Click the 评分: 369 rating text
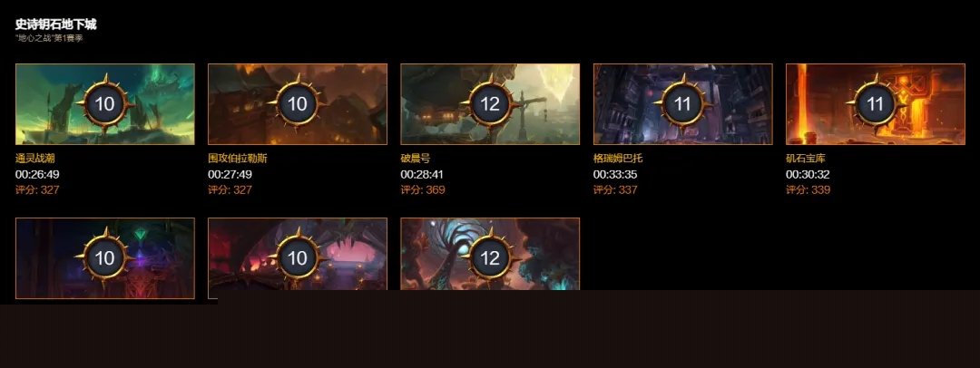The image size is (980, 368). pos(423,190)
